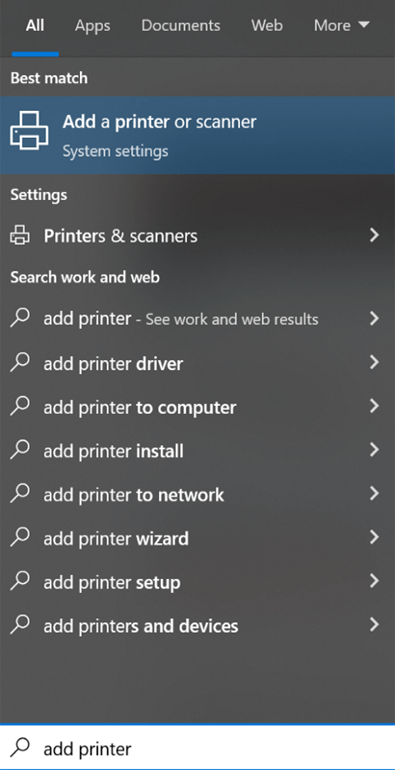The image size is (395, 770).
Task: Open Add a printer or scanner result
Action: (x=198, y=135)
